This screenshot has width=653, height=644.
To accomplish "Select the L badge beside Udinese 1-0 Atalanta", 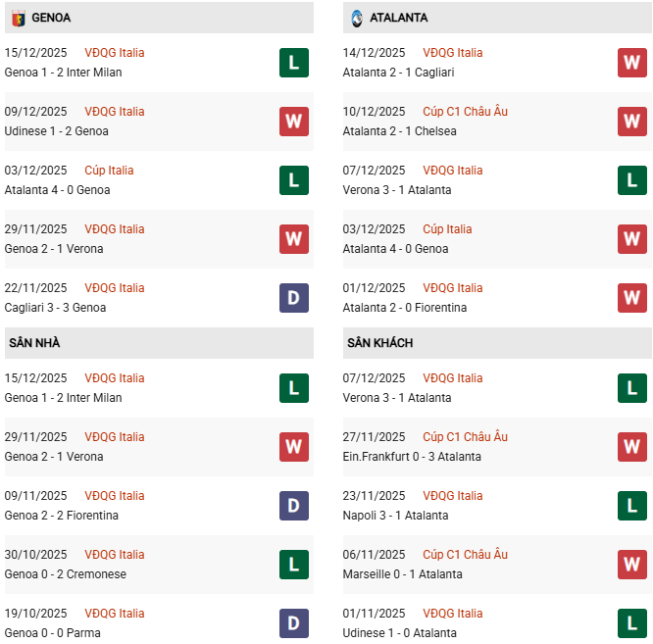I will 632,623.
